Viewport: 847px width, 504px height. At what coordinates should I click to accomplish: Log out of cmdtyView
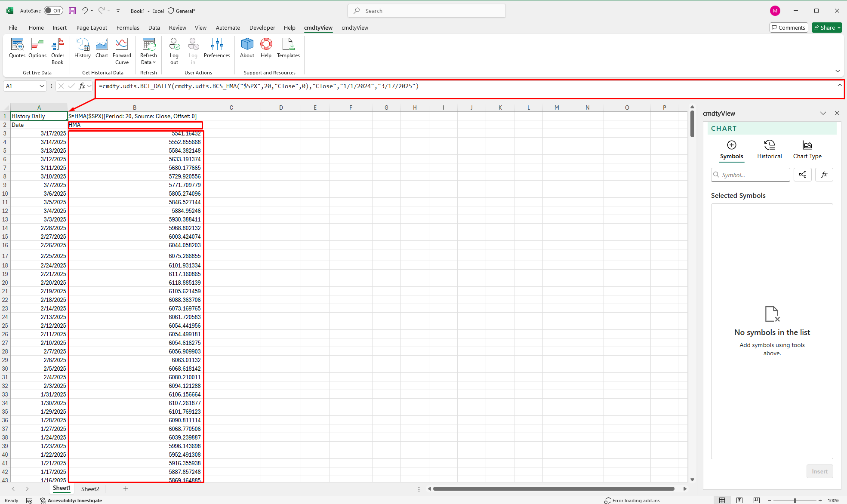pyautogui.click(x=174, y=51)
